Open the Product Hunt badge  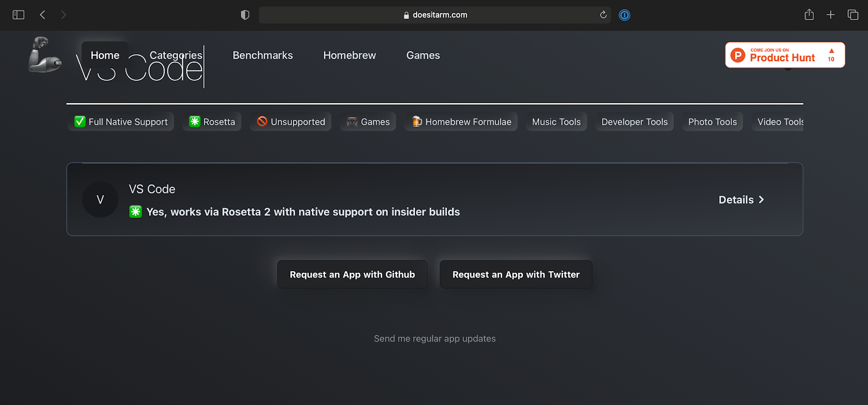point(784,55)
